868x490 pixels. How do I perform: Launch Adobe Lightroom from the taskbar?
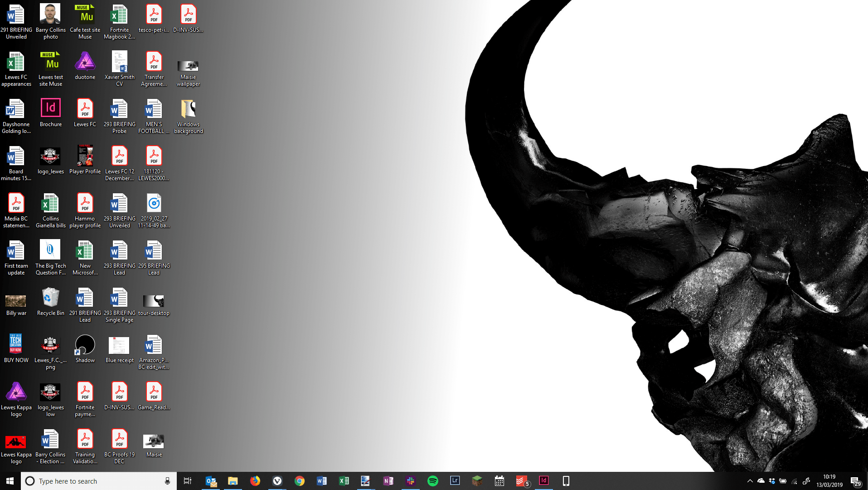coord(455,480)
